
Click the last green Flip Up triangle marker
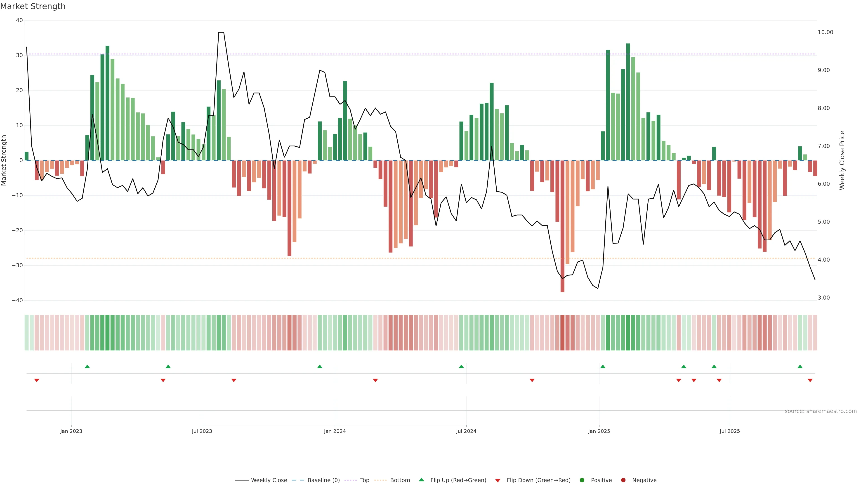coord(800,366)
